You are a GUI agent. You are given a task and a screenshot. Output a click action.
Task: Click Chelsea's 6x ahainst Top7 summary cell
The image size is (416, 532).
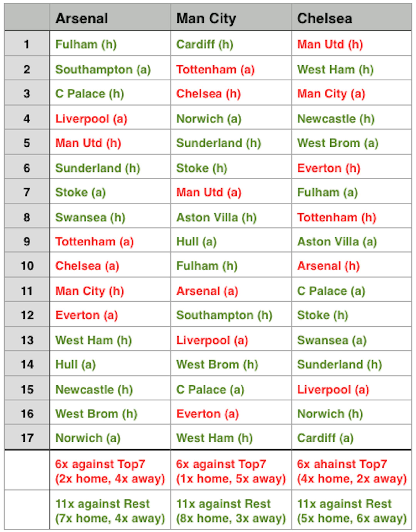[351, 471]
